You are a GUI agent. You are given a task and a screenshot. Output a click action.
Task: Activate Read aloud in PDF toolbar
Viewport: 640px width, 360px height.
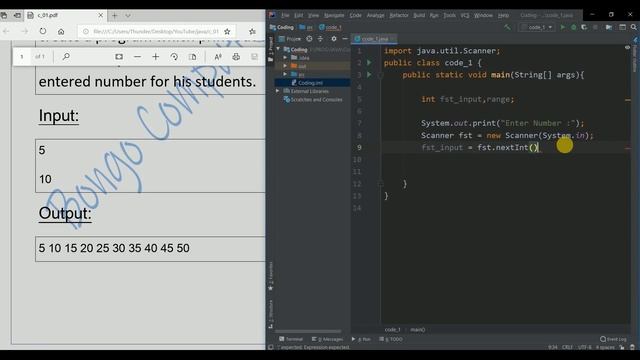point(218,57)
